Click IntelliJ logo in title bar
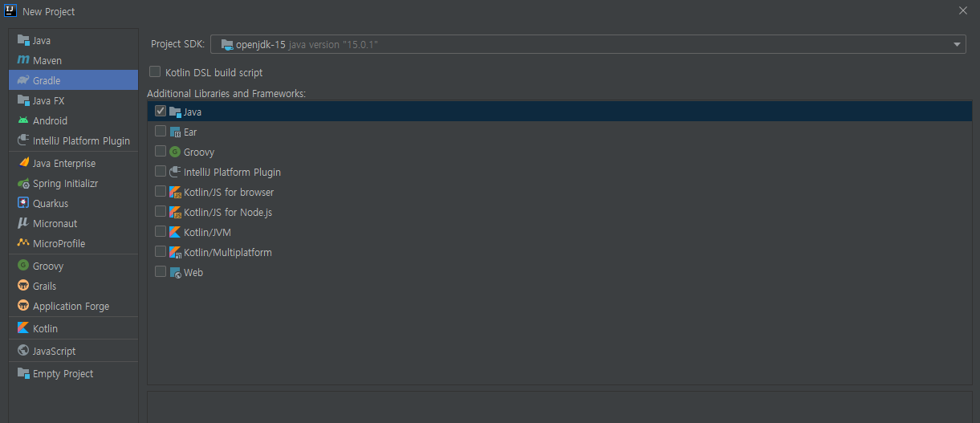Viewport: 980px width, 423px height. [x=11, y=11]
